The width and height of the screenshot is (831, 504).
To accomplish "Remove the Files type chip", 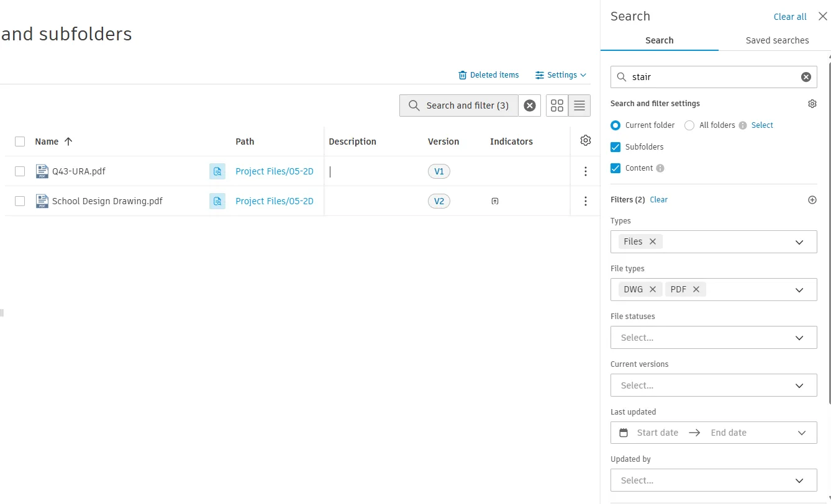I will point(653,241).
